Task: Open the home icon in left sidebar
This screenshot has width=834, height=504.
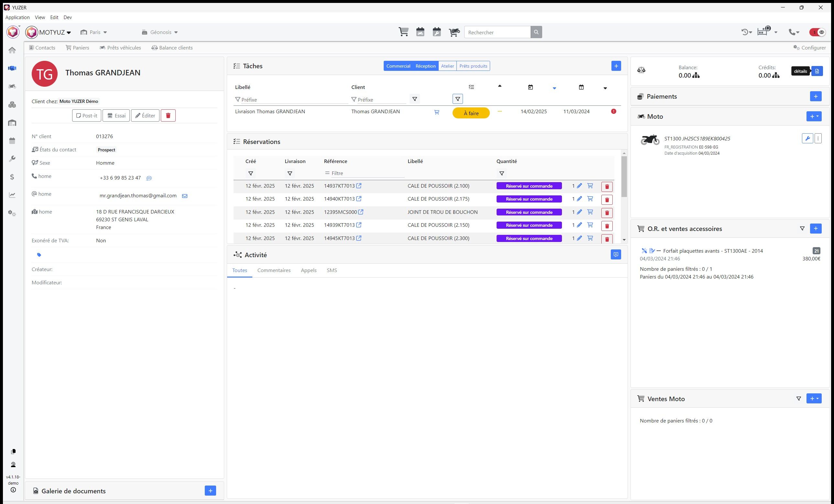Action: pyautogui.click(x=12, y=50)
